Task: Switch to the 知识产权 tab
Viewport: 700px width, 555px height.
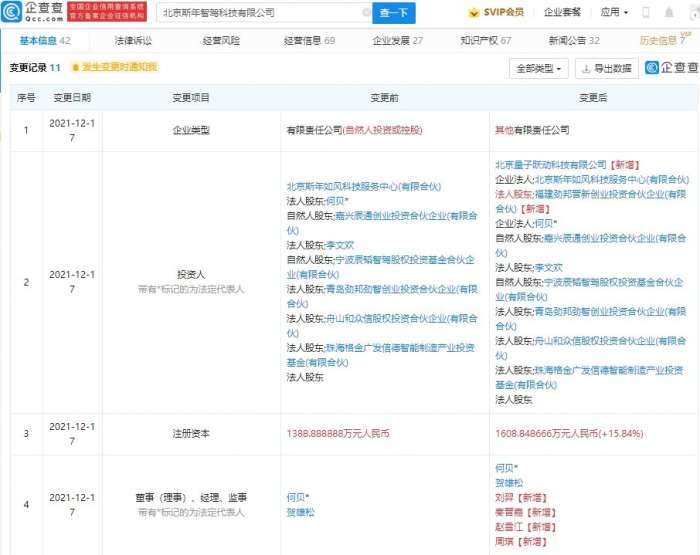Action: tap(486, 41)
